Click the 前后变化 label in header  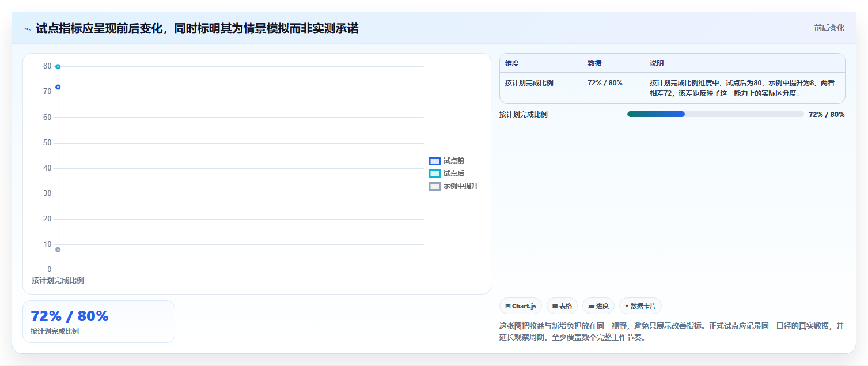(x=829, y=28)
